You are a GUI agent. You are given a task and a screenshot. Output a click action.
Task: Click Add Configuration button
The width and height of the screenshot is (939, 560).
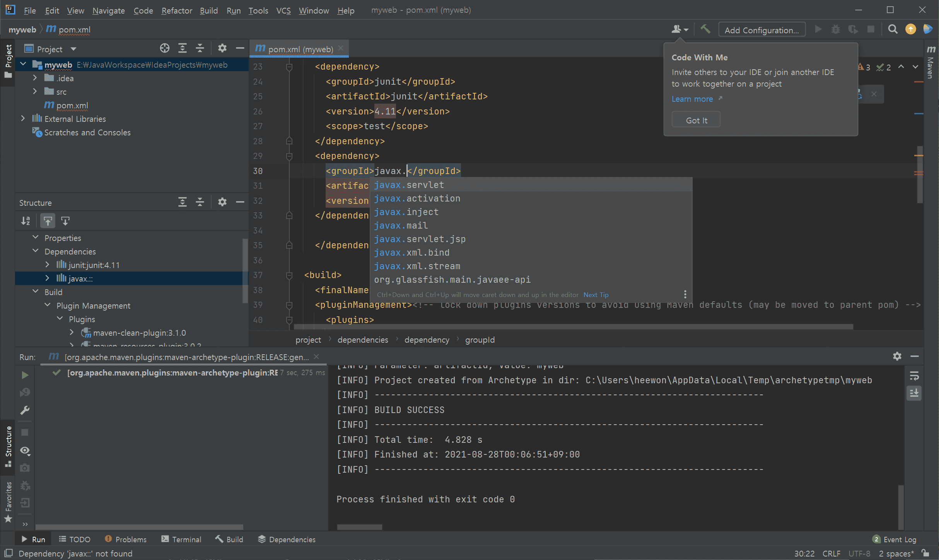(762, 30)
